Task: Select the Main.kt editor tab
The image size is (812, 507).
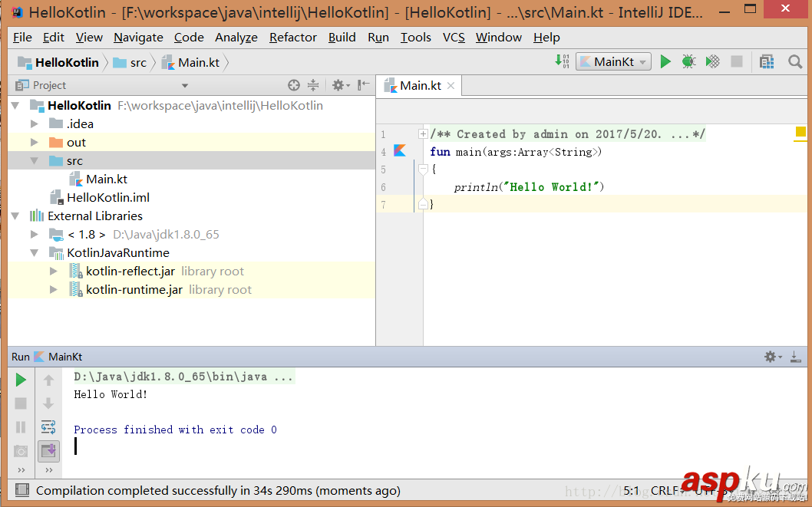Action: (x=420, y=85)
